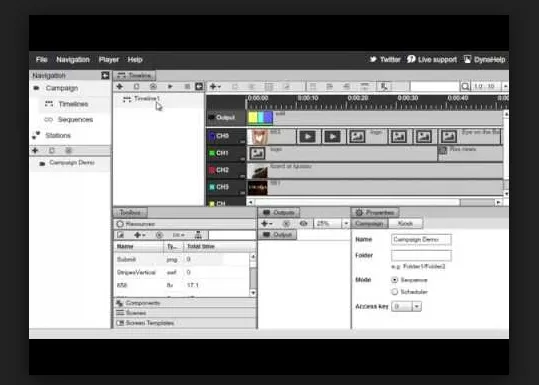Click the timeline search field
This screenshot has width=539, height=385.
coord(435,86)
